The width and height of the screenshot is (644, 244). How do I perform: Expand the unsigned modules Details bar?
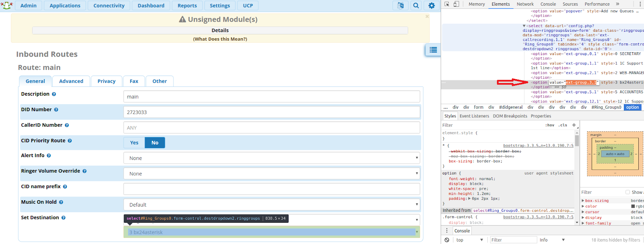point(220,31)
